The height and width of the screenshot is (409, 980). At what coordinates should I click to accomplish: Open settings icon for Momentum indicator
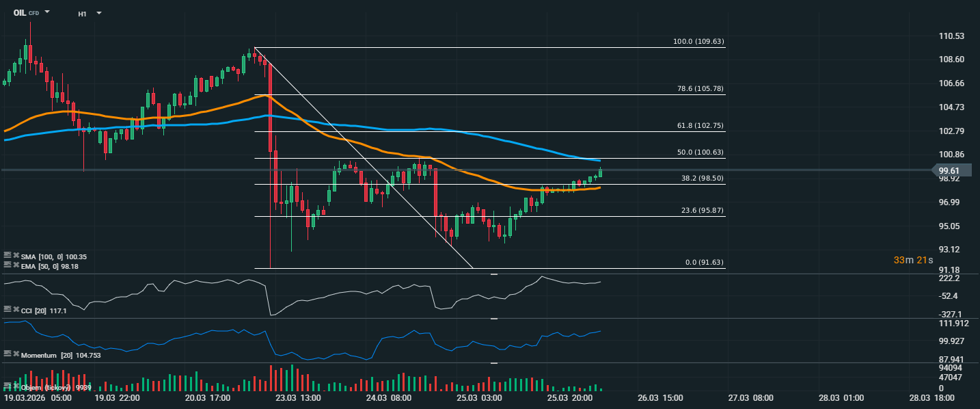[x=8, y=355]
